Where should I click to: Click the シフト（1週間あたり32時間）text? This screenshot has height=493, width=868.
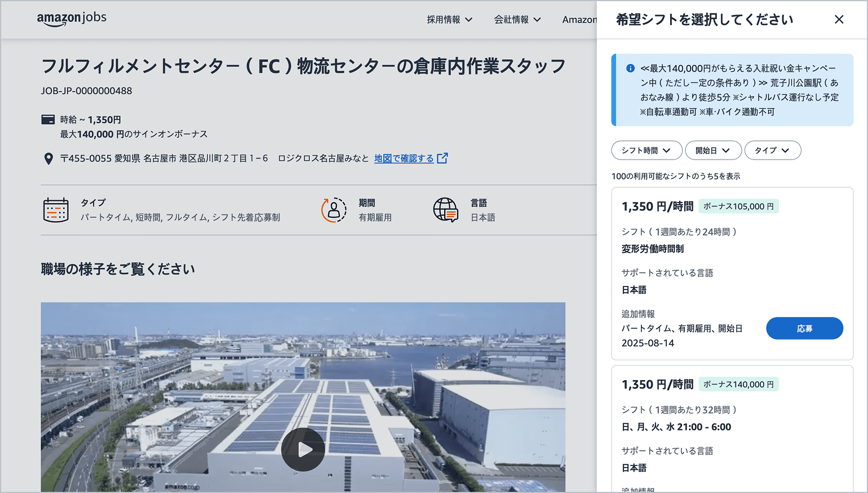(679, 410)
